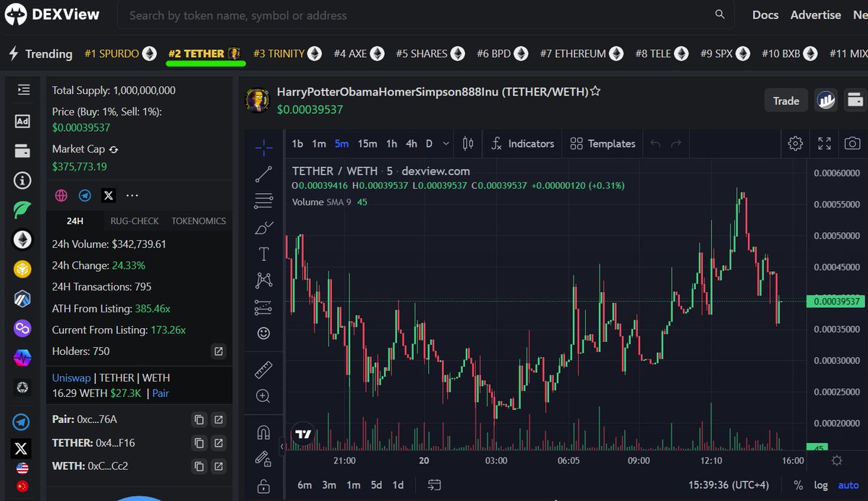This screenshot has width=868, height=501.
Task: Copy the TETHER token address
Action: pyautogui.click(x=199, y=442)
